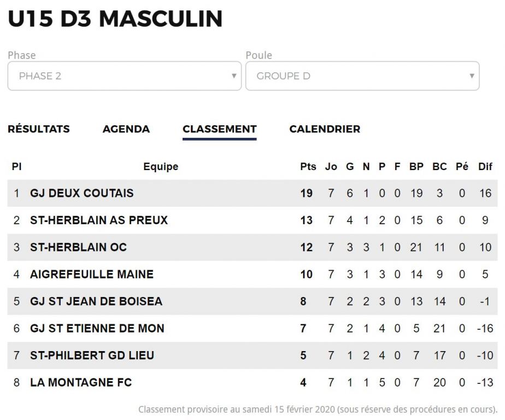The width and height of the screenshot is (505, 420).
Task: Click the LA MONTAGNE FC team name
Action: point(81,383)
